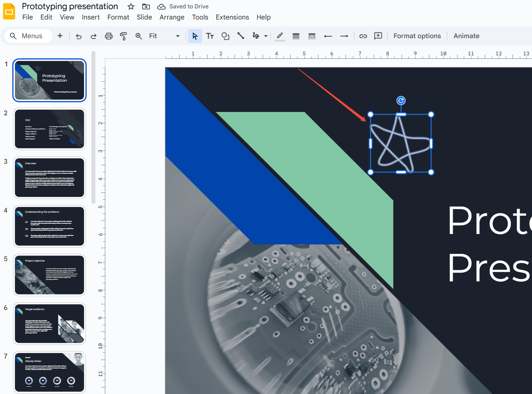Star the Prototyping presentation document
This screenshot has width=532, height=394.
pos(131,6)
